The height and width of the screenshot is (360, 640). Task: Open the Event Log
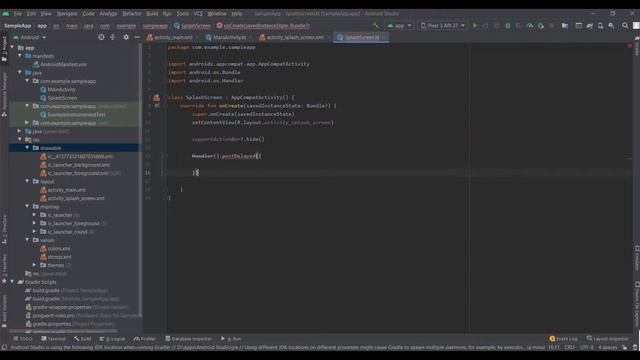(x=563, y=339)
